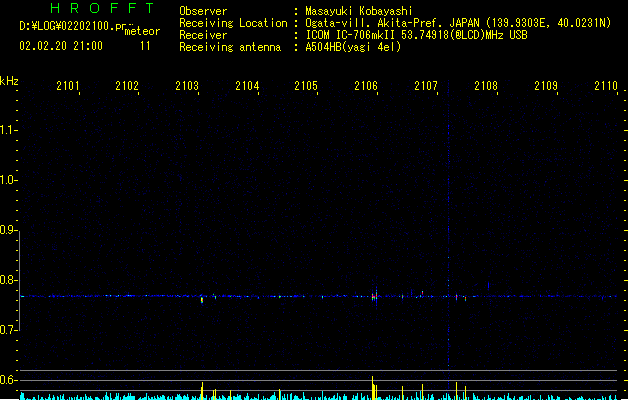Select antenna value A504HB(yagi 4el)
This screenshot has height=400, width=629.
coord(353,47)
